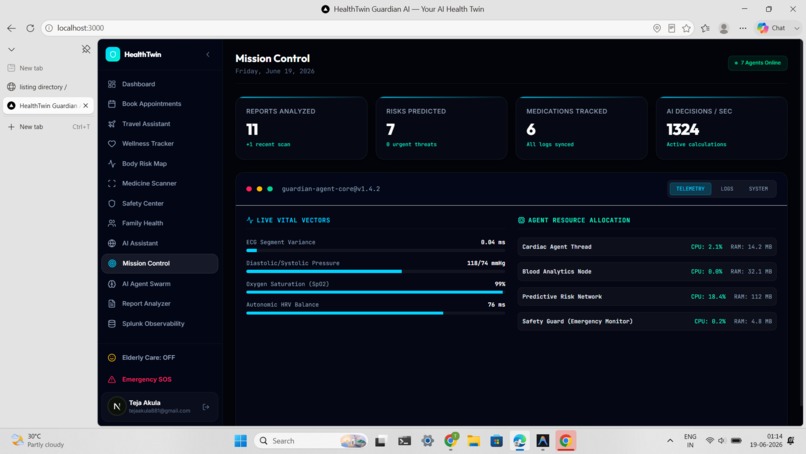Screen dimensions: 806x454
Task: Open Wellness Tracker page
Action: 159,143
